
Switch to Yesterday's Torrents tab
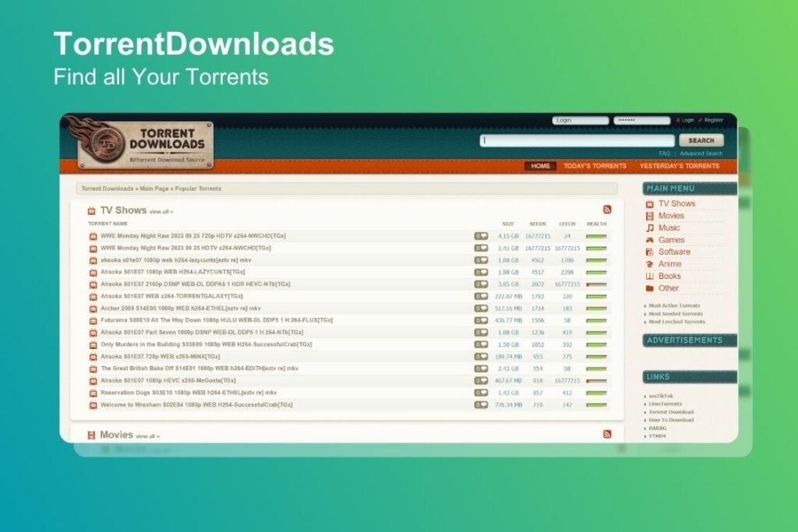679,166
